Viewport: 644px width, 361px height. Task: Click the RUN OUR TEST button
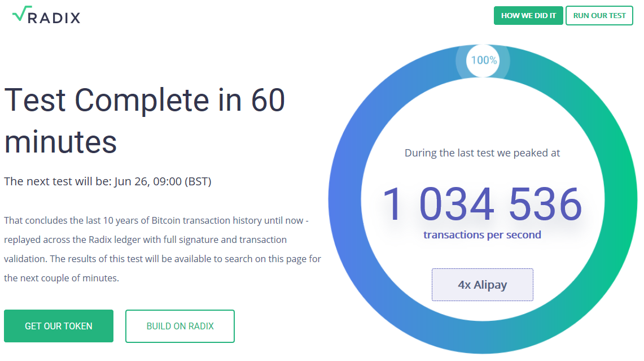click(x=599, y=16)
